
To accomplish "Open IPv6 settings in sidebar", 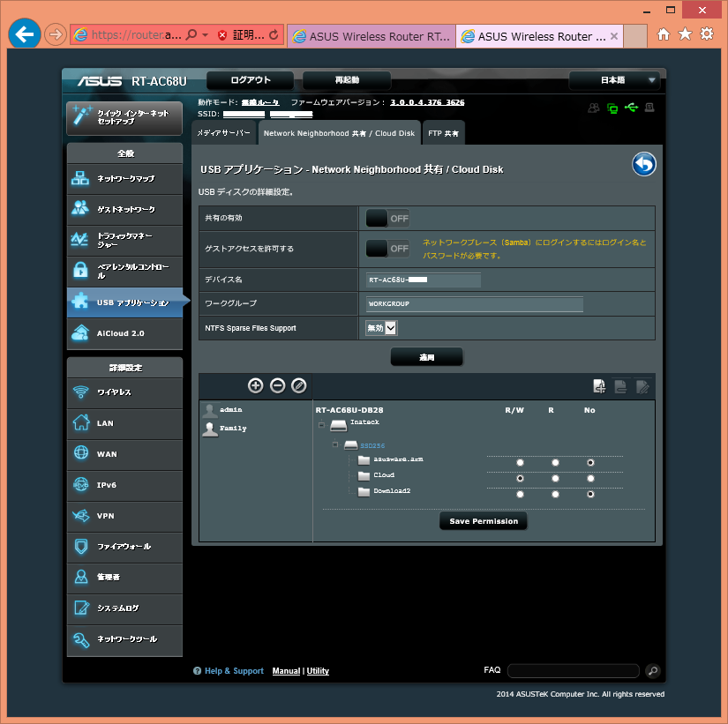I will tap(124, 485).
